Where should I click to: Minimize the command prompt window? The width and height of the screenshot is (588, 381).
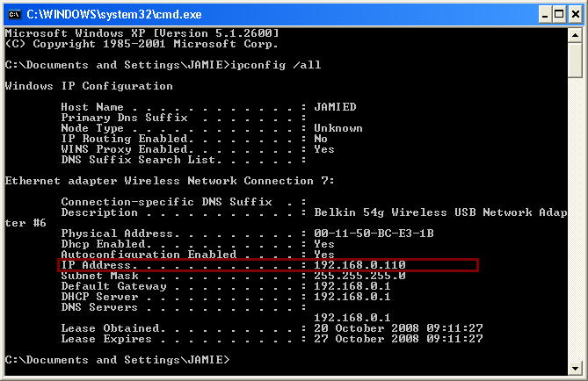545,15
